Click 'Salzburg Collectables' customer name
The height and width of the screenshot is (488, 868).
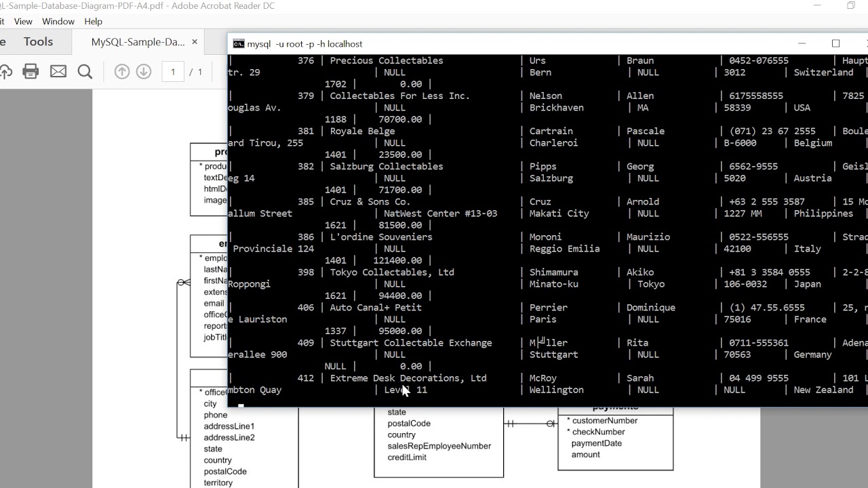[x=387, y=166]
